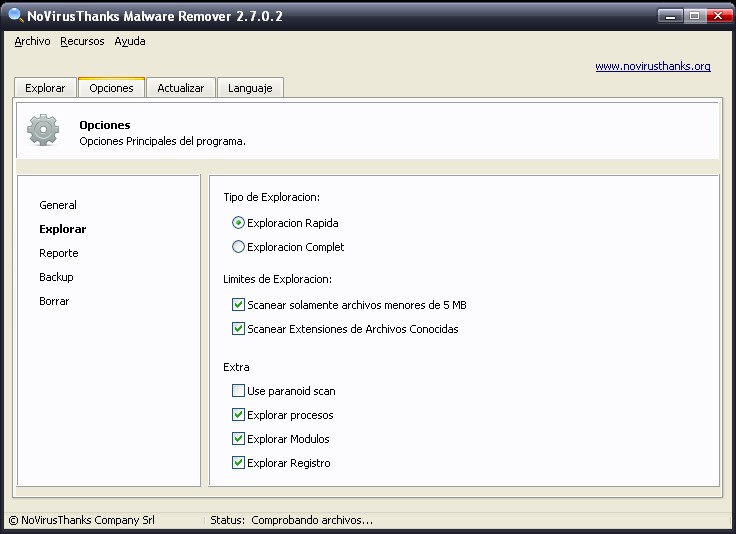Maximize the Malware Remover window

tap(694, 16)
